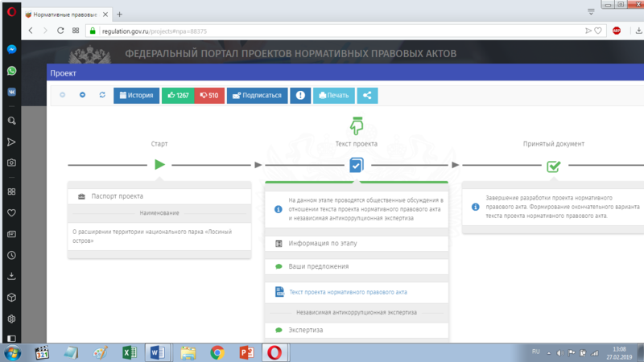The image size is (644, 362).
Task: Click the refresh arrows icon in project toolbar
Action: coord(102,95)
